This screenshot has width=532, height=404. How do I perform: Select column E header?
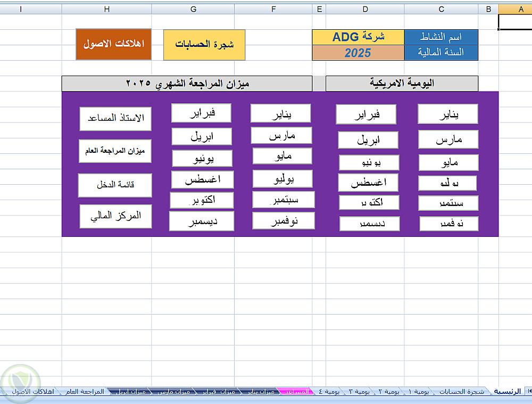pos(319,9)
